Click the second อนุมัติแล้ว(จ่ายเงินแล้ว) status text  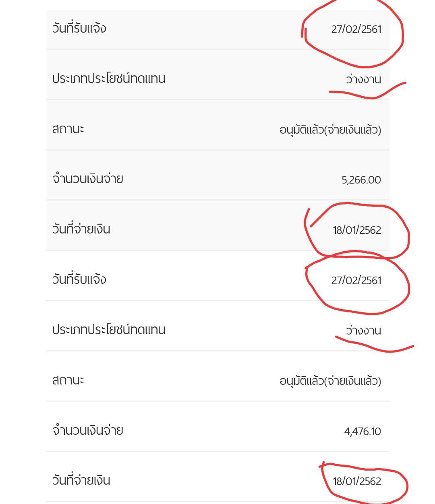(330, 381)
